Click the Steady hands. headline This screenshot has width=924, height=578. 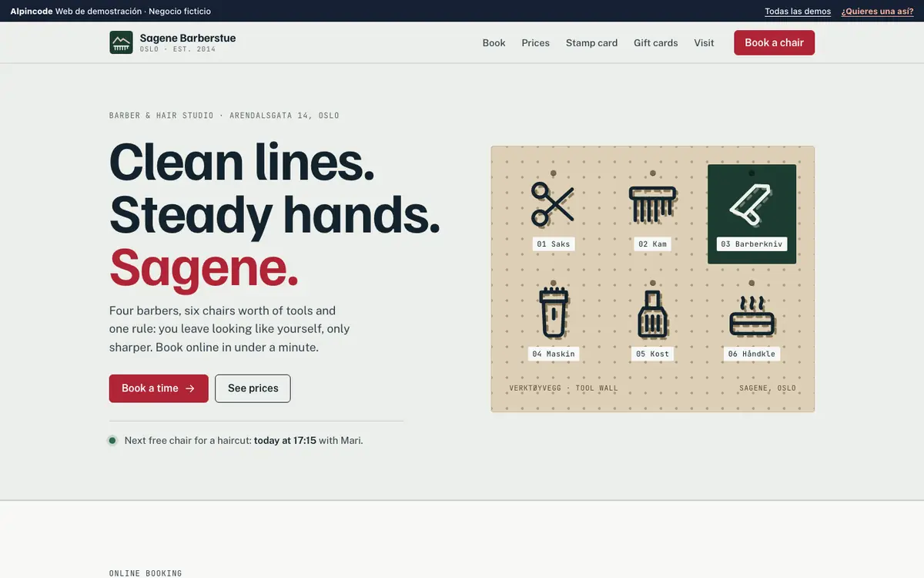coord(275,214)
